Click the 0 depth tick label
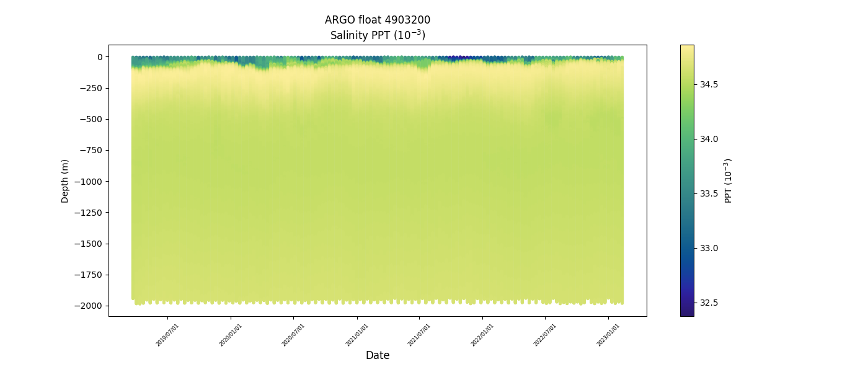Viewport: 868px width, 372px height. 100,57
